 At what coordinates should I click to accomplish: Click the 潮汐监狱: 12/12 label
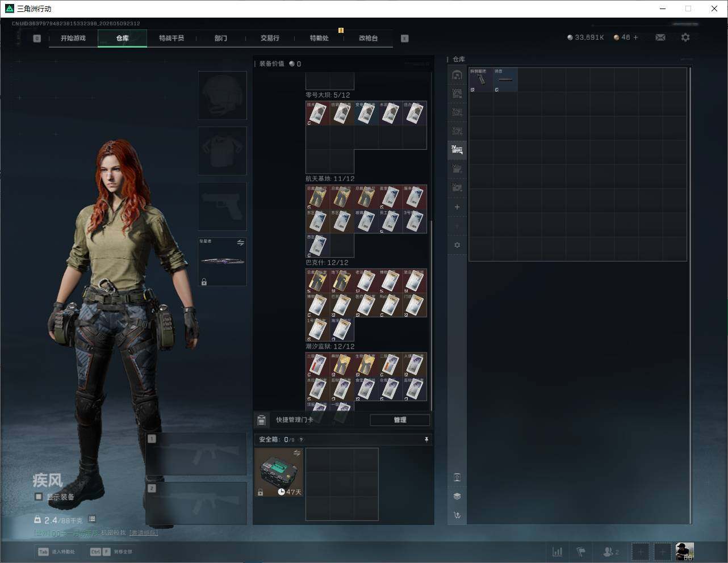pos(330,346)
